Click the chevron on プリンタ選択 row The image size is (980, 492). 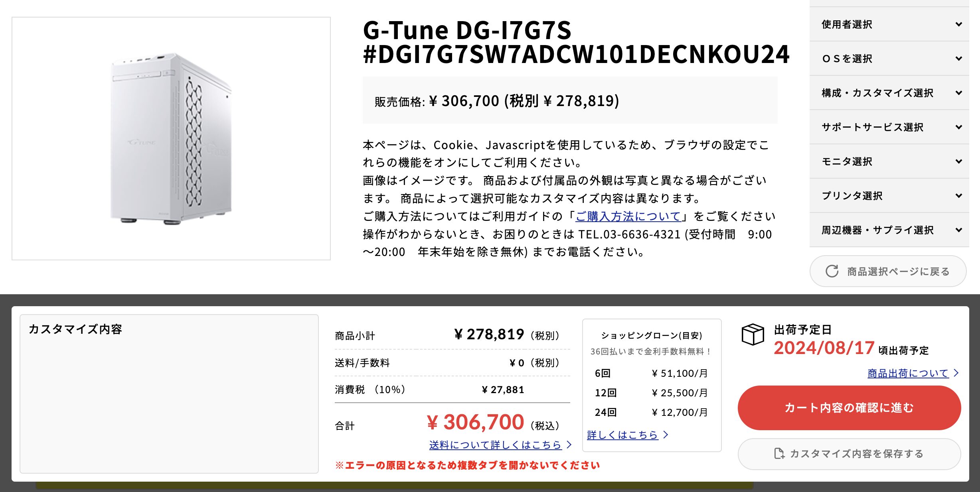958,195
